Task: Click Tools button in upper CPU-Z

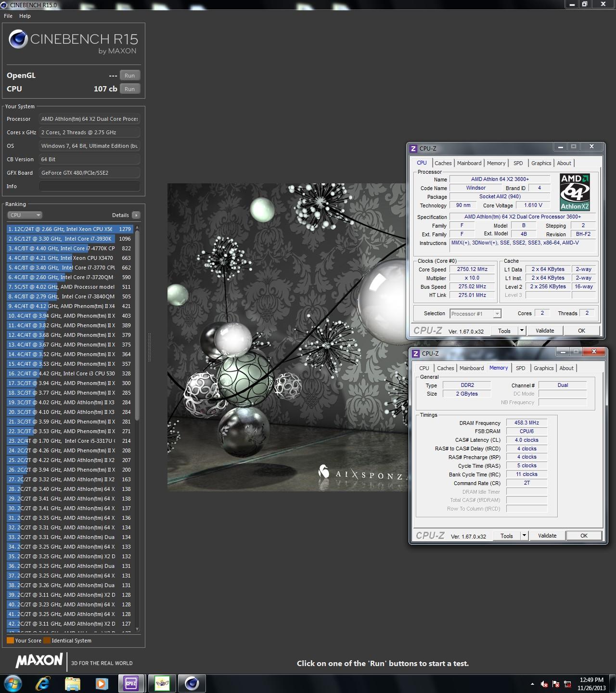Action: coord(504,331)
